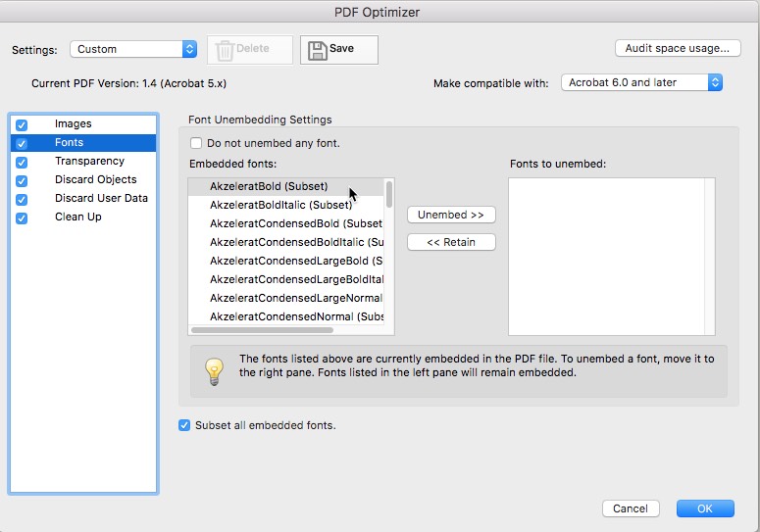Confirm with the OK button

coord(705,508)
